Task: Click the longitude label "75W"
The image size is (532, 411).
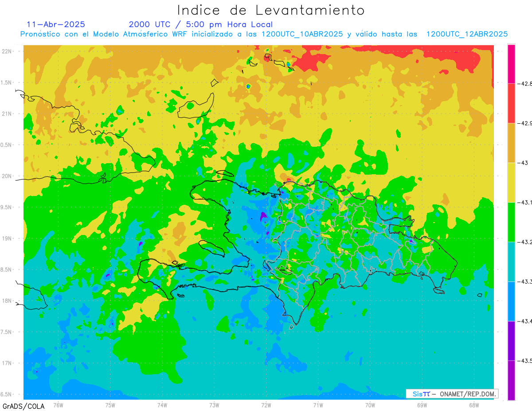Action: click(x=110, y=405)
